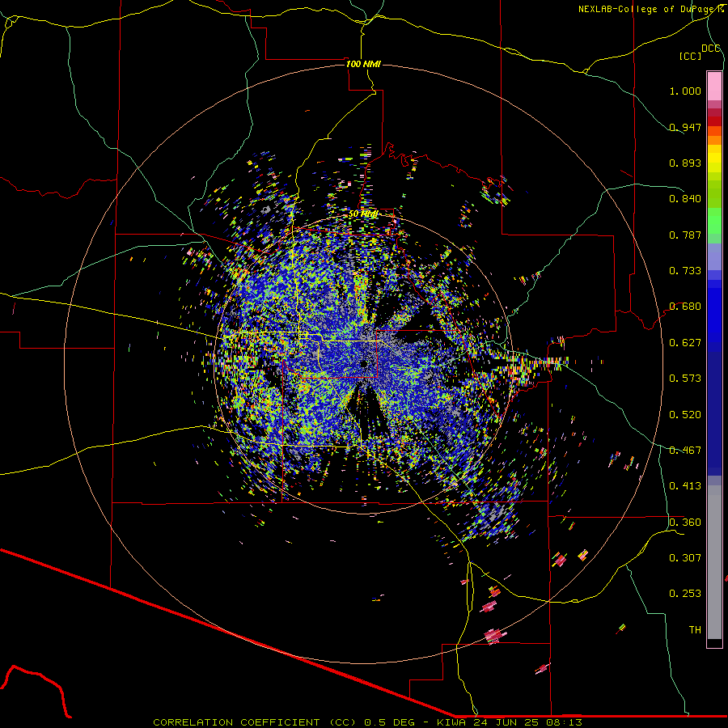The image size is (728, 728).
Task: Select the 0.893 scale label
Action: (x=685, y=163)
